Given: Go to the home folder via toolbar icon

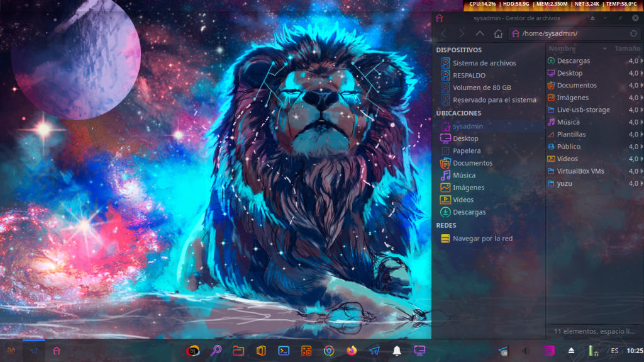Looking at the screenshot, I should click(x=498, y=33).
